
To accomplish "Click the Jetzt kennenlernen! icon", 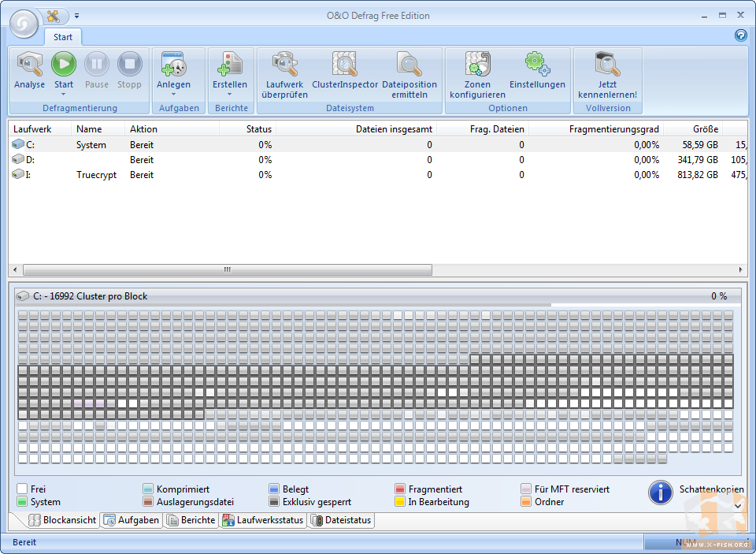I will pyautogui.click(x=607, y=64).
